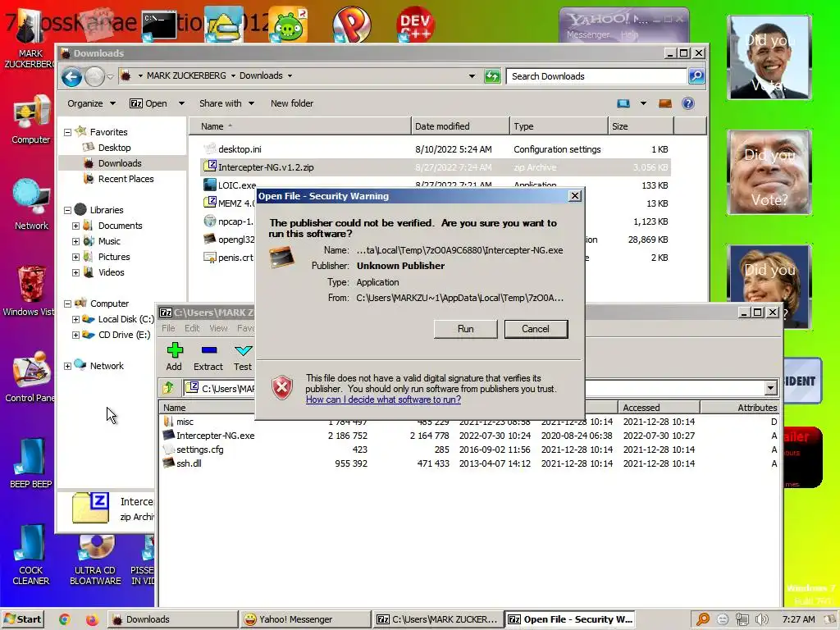Select ssh.dll in the 7-Zip list
This screenshot has width=840, height=630.
189,463
